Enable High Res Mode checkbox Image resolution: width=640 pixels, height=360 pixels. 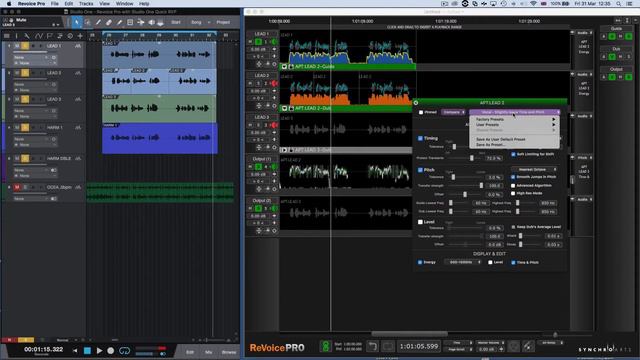click(513, 193)
